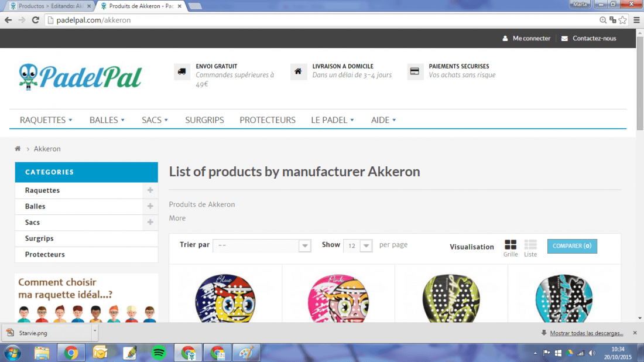Viewport: 644px width, 362px height.
Task: Go forward with browser forward arrow
Action: pyautogui.click(x=22, y=20)
